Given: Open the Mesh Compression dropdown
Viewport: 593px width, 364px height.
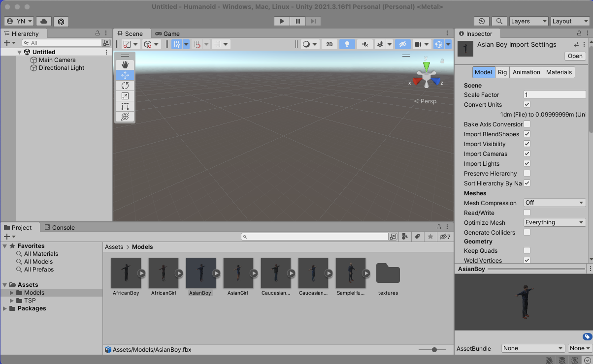Looking at the screenshot, I should [554, 203].
